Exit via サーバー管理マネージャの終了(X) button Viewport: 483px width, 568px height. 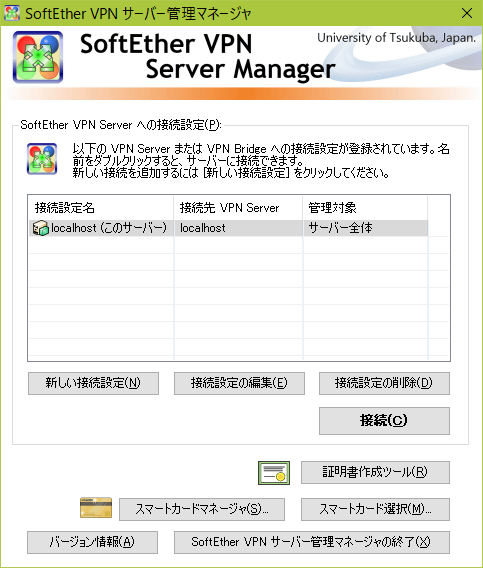pos(312,542)
